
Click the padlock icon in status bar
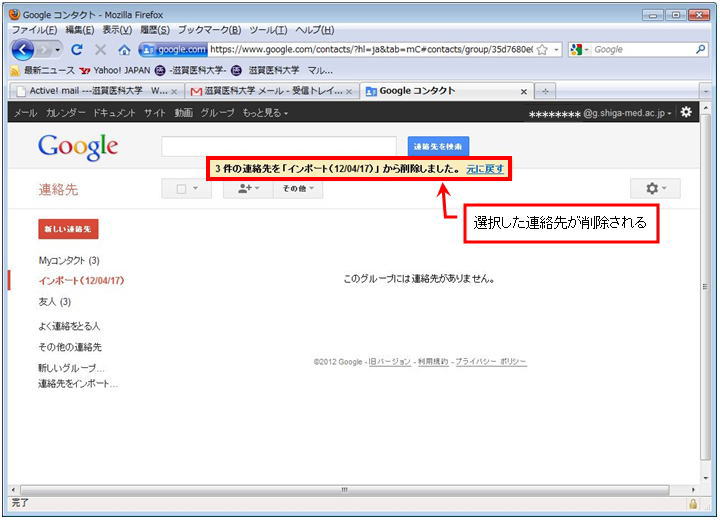pyautogui.click(x=693, y=504)
